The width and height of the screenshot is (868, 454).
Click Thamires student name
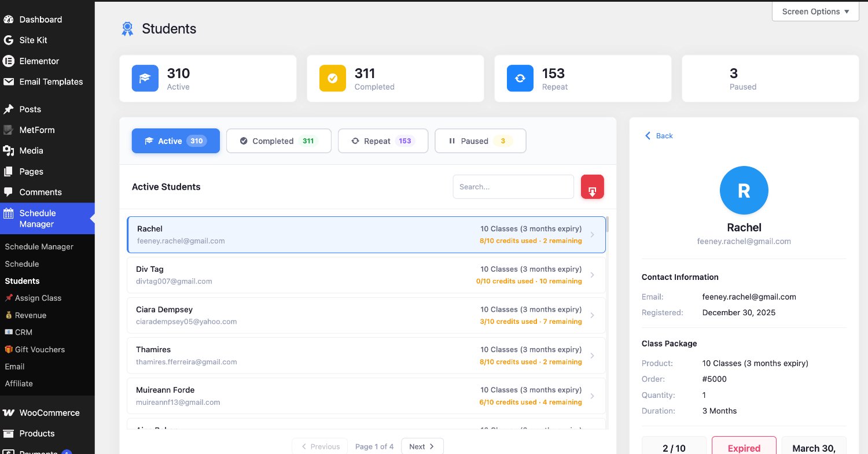pyautogui.click(x=153, y=349)
